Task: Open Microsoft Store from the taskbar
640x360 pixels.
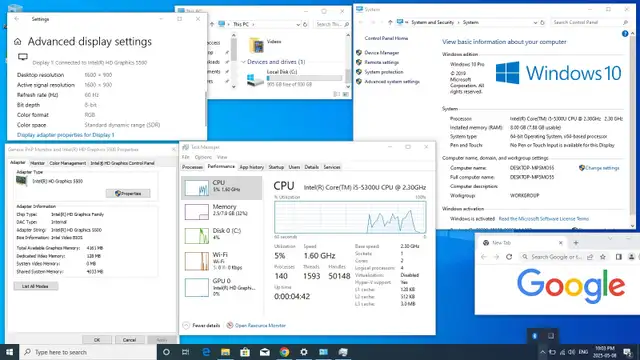Action: [x=245, y=352]
